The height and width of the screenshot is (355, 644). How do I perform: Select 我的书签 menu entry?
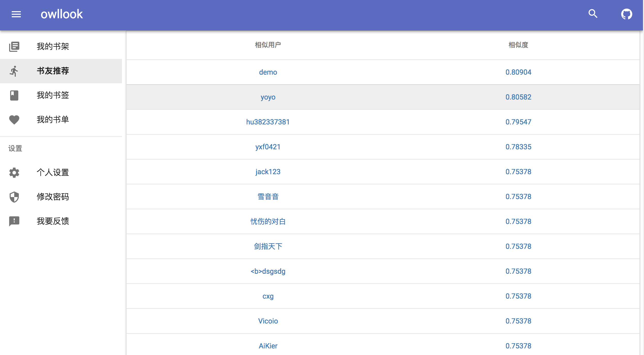coord(53,95)
